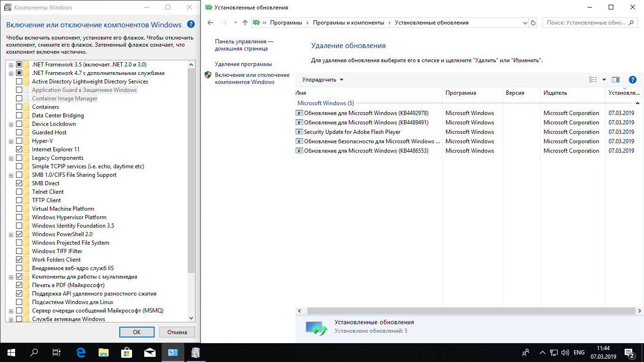Go up one level in Control Panel

click(x=245, y=23)
